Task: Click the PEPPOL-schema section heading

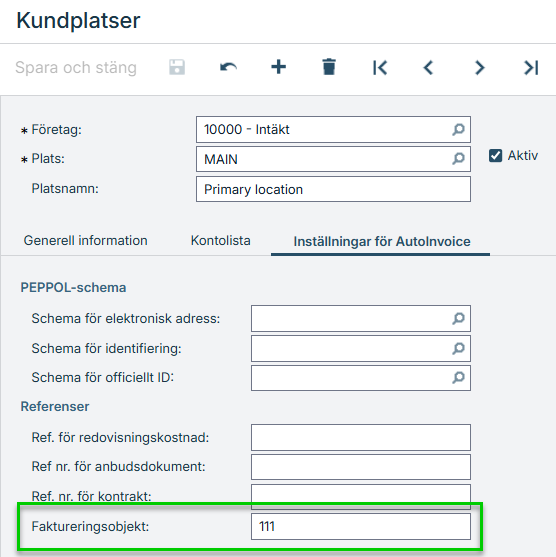Action: click(x=73, y=287)
